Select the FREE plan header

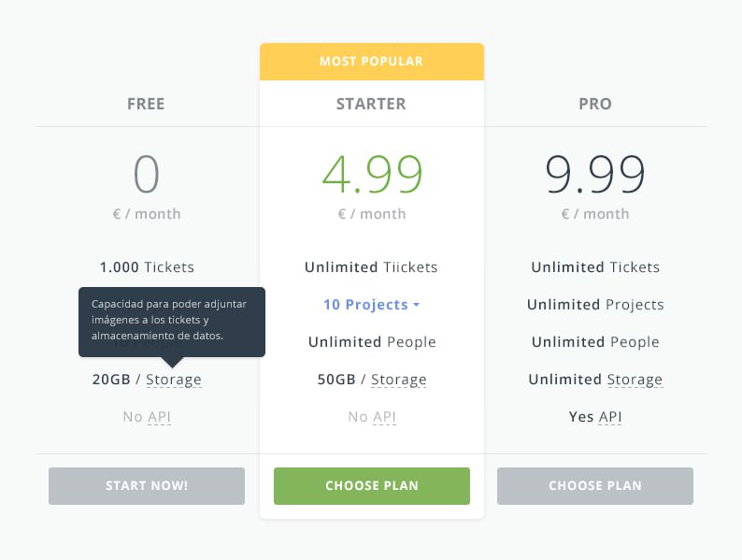pos(146,104)
